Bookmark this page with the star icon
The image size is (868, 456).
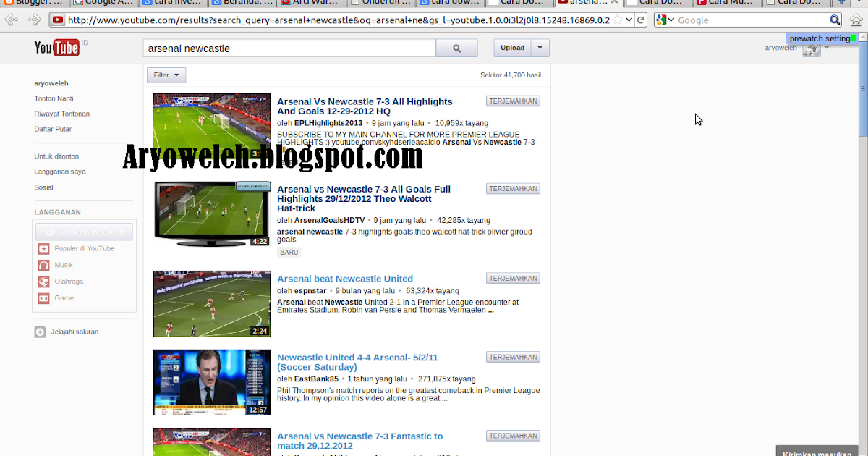click(617, 20)
